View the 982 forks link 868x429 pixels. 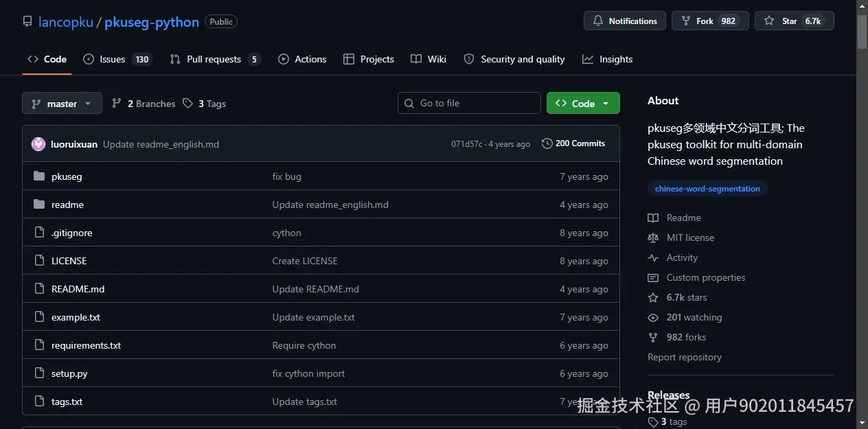[677, 337]
